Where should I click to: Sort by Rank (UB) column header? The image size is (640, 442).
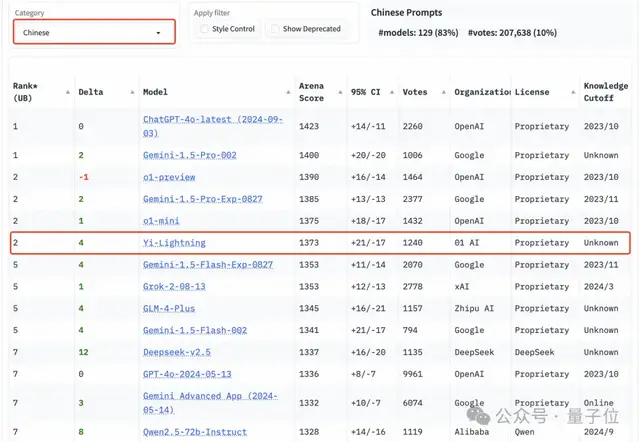(x=28, y=92)
